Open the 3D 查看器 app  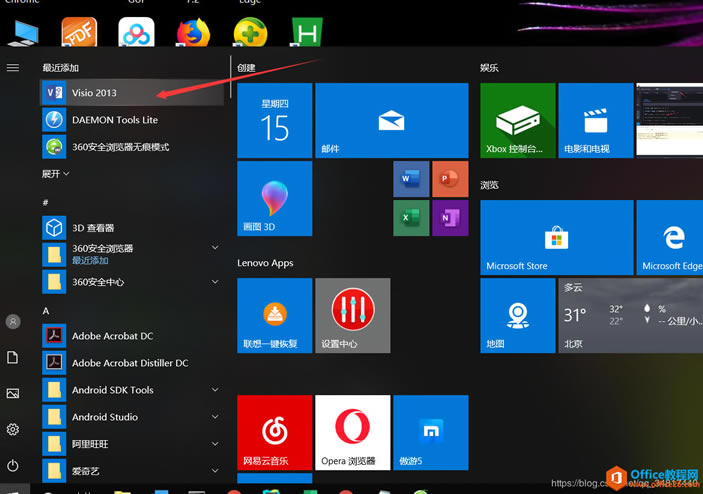point(132,228)
